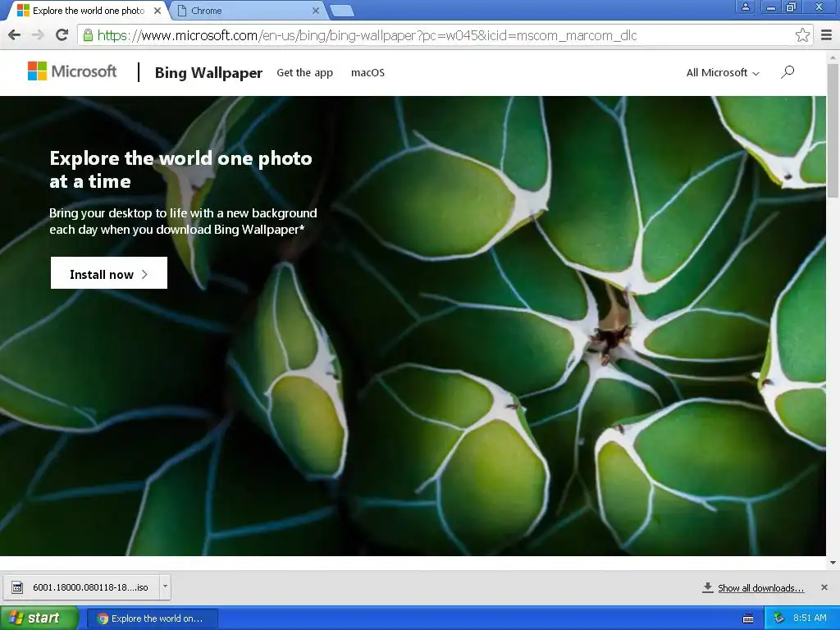
Task: Click the tray icon next to the clock
Action: coord(778,619)
